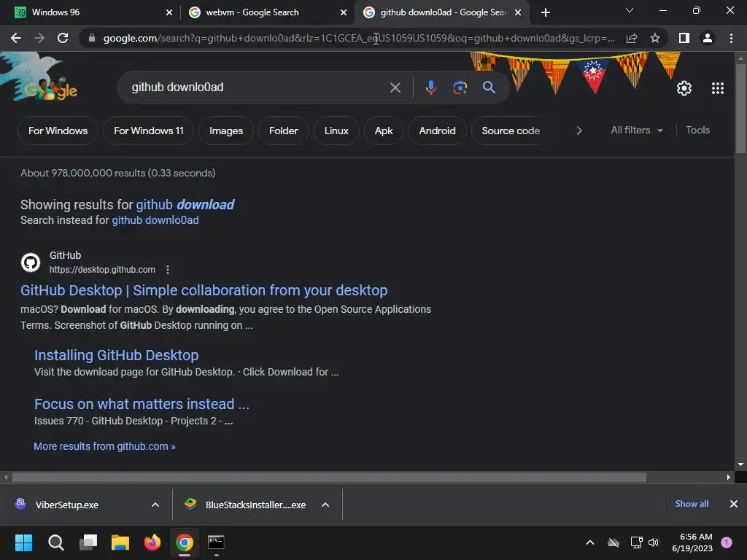Switch to webvm Google Search tab

(x=267, y=12)
